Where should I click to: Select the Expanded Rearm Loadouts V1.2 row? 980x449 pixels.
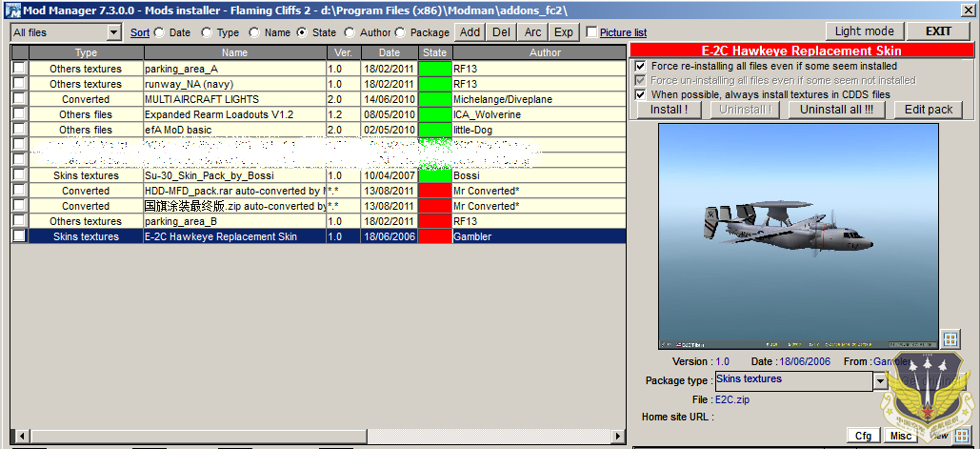pos(319,114)
